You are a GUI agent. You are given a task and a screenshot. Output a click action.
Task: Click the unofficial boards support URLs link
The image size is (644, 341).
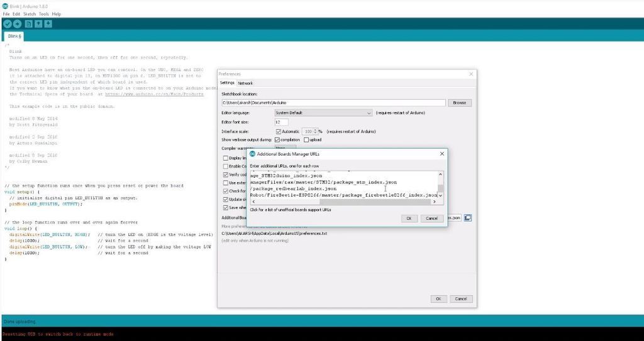[x=291, y=210]
